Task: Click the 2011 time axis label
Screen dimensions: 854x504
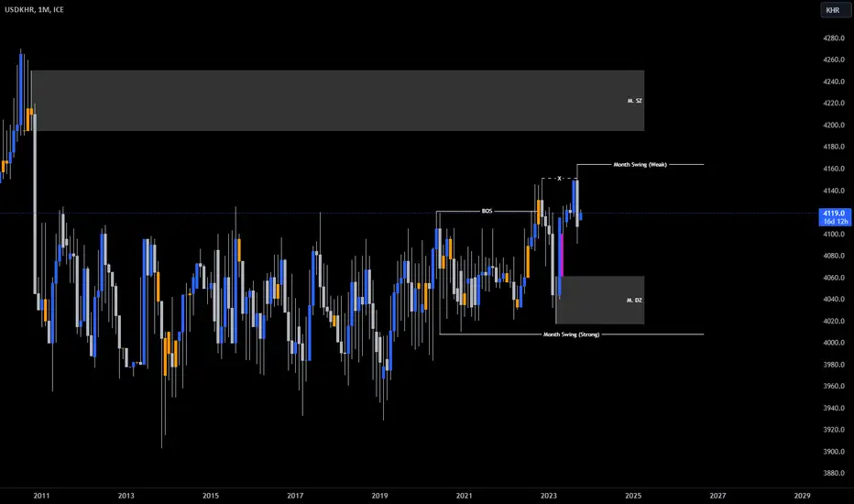Action: point(41,496)
